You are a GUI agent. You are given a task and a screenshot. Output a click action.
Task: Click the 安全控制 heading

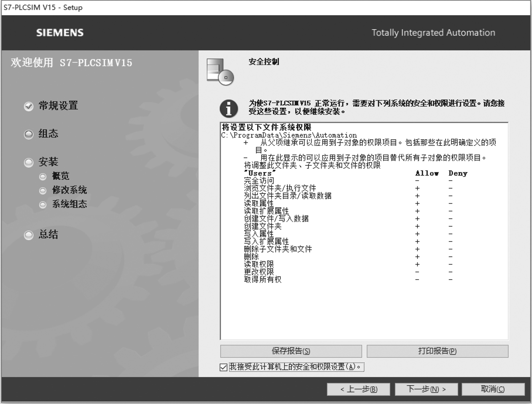point(264,62)
